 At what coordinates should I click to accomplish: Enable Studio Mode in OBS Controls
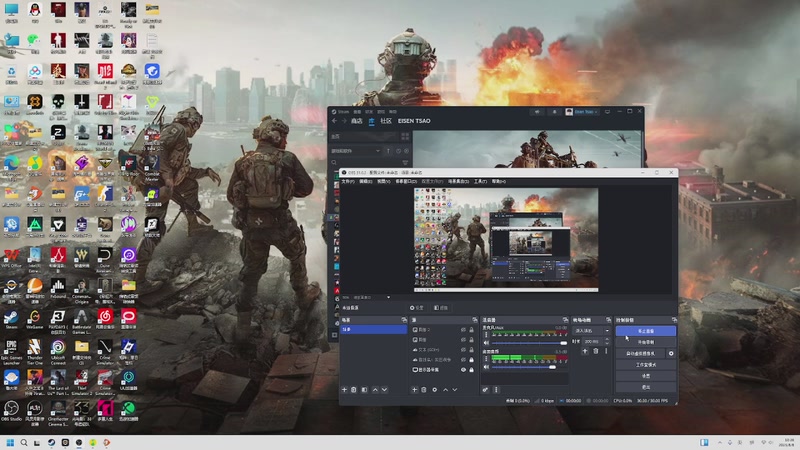pyautogui.click(x=645, y=365)
